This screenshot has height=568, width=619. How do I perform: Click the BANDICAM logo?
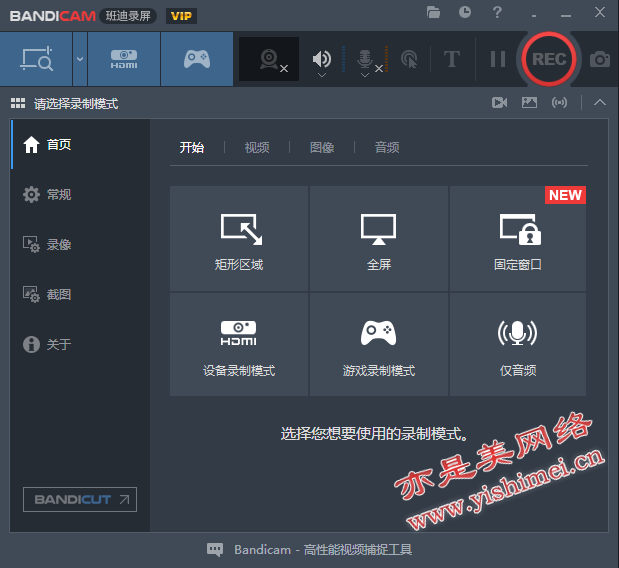click(x=53, y=16)
